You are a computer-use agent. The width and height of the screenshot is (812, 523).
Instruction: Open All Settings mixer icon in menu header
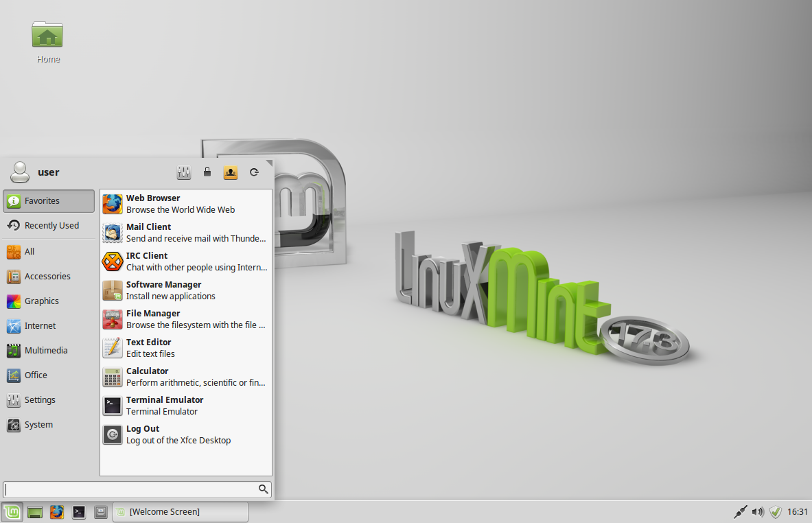(x=184, y=172)
